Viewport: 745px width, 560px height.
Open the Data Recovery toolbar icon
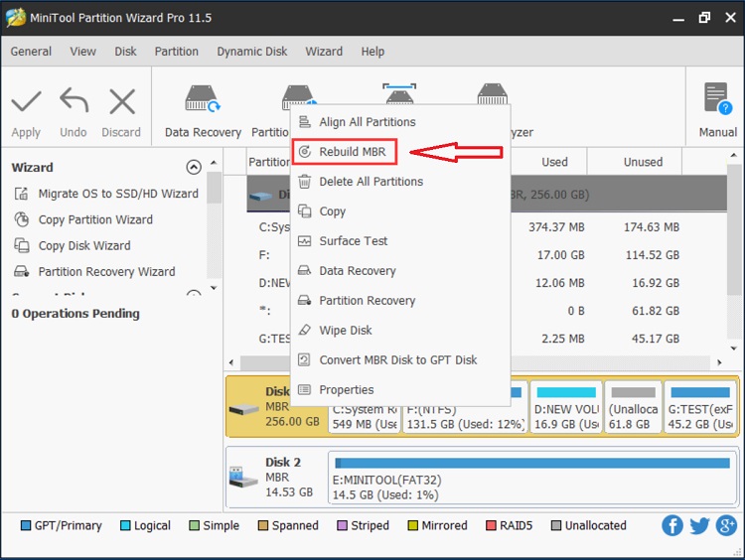[x=203, y=99]
